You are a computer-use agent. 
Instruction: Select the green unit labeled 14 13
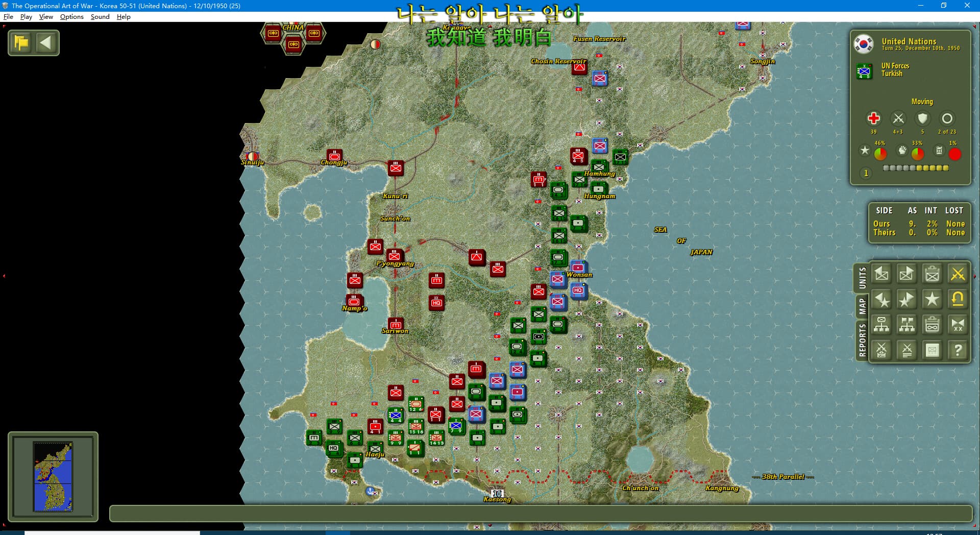pyautogui.click(x=436, y=438)
